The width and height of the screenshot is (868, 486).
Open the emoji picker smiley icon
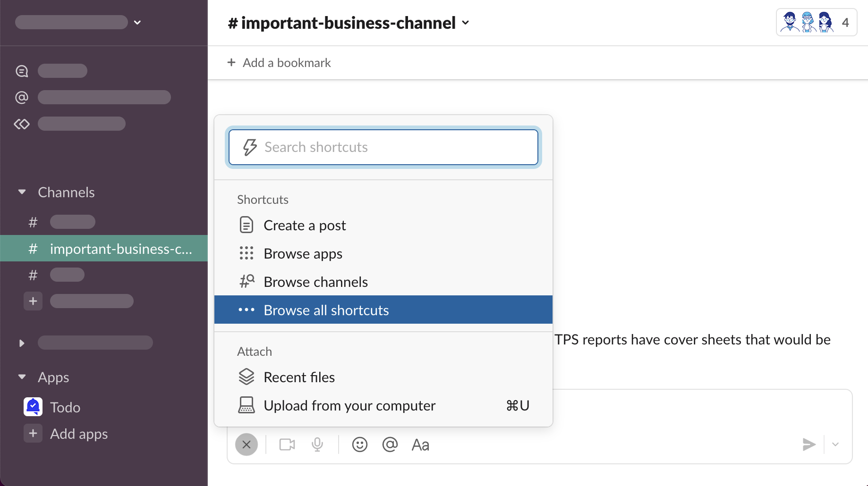(359, 444)
